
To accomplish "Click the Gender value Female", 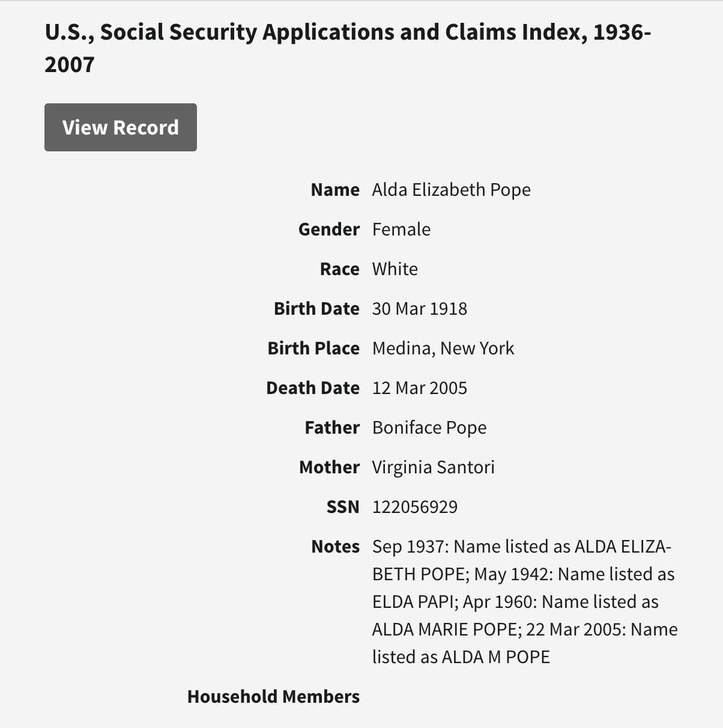I will point(401,229).
